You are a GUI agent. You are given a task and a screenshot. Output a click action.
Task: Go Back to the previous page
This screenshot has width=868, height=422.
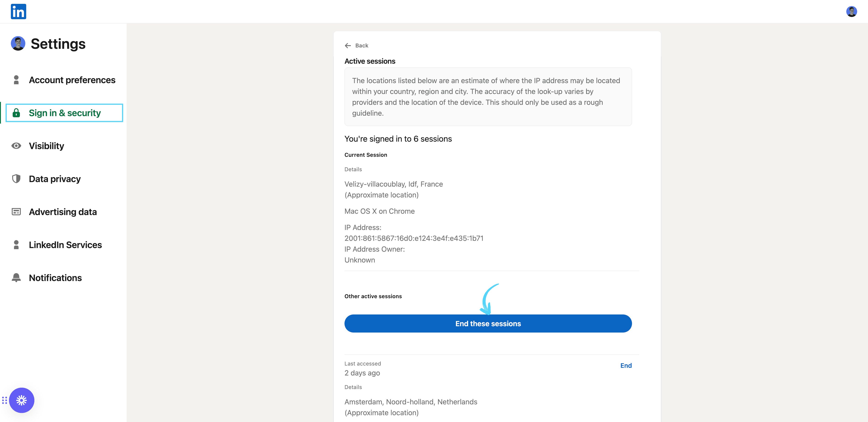[x=362, y=45]
